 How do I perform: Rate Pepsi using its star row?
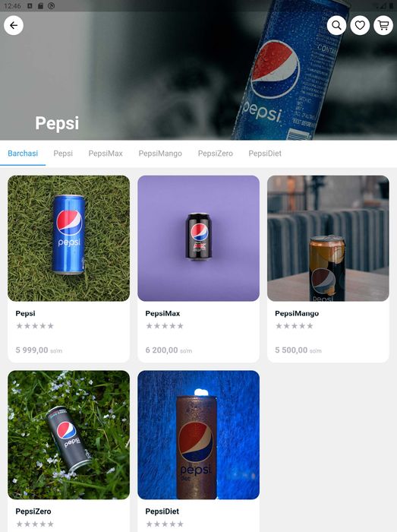[x=35, y=326]
